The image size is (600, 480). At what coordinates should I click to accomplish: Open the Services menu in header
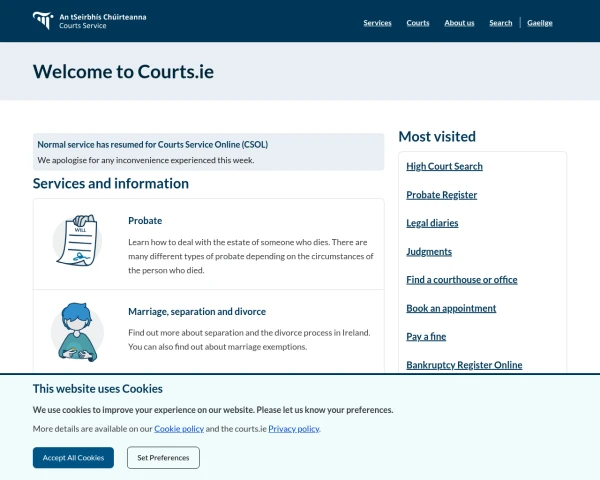[x=377, y=23]
